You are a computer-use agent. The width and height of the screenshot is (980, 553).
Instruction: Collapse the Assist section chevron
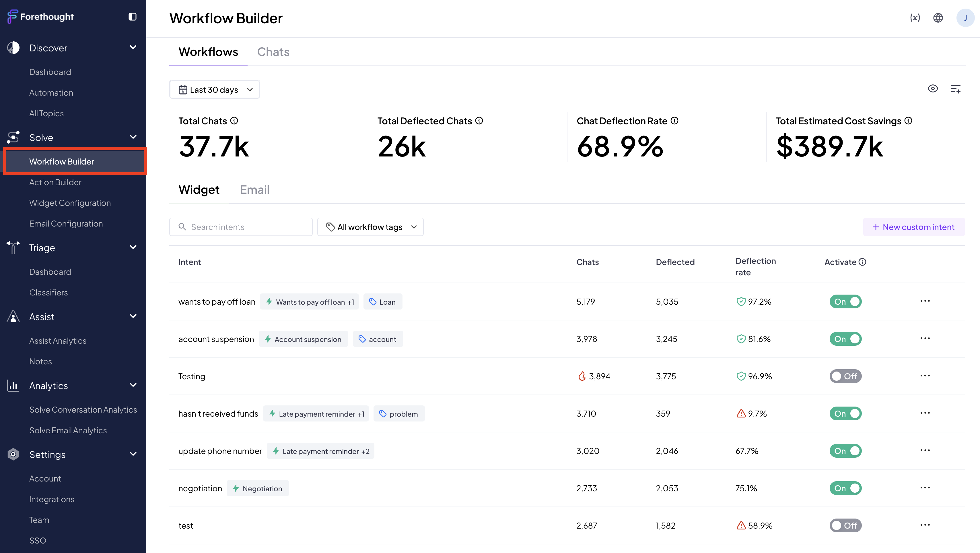click(x=133, y=316)
